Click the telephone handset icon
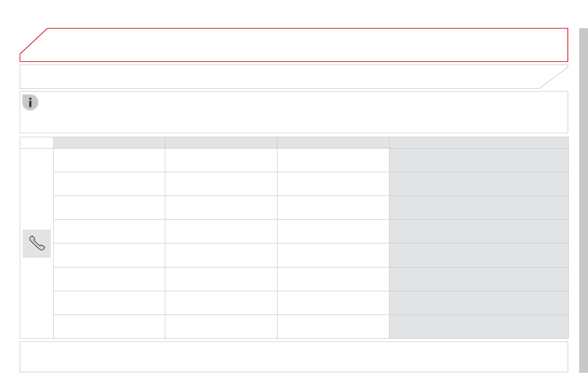 click(x=37, y=243)
